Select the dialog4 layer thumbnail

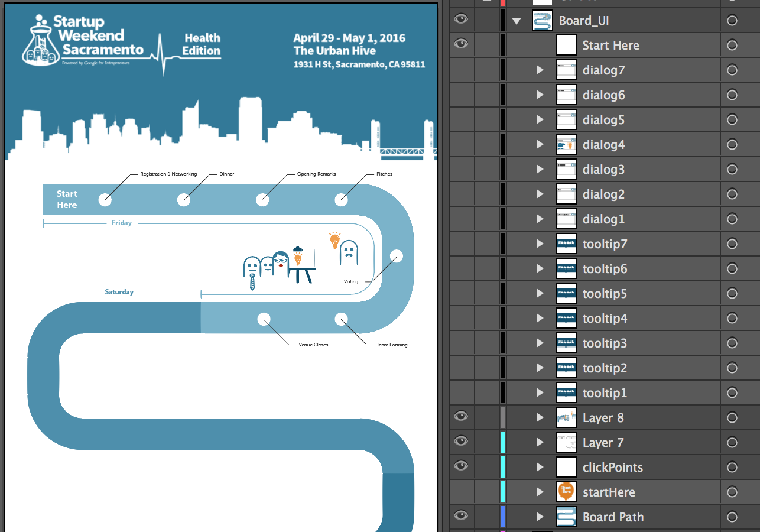[566, 145]
